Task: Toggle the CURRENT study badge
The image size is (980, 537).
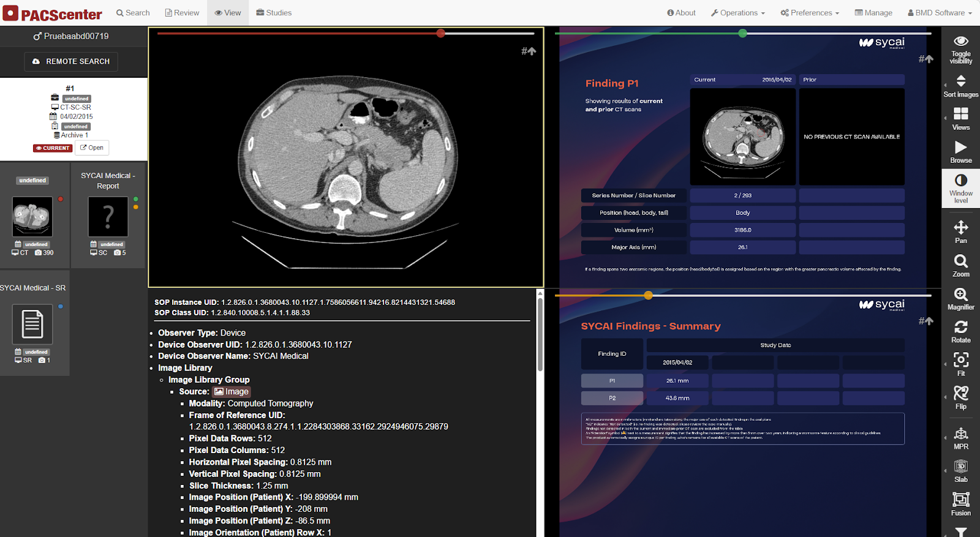Action: [x=53, y=148]
